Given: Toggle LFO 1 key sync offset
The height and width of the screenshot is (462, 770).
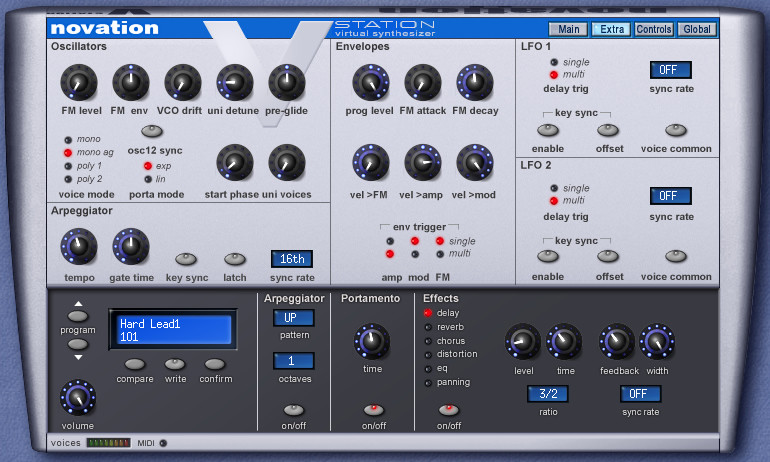Looking at the screenshot, I should click(608, 130).
